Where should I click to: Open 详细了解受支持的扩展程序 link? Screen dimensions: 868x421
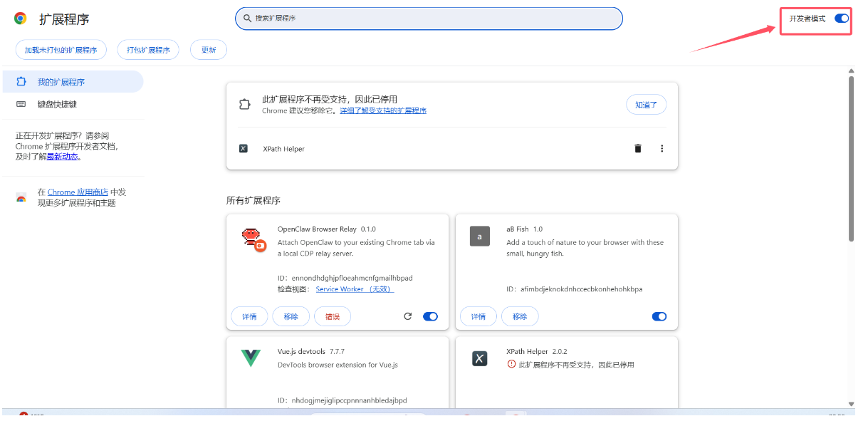click(383, 111)
